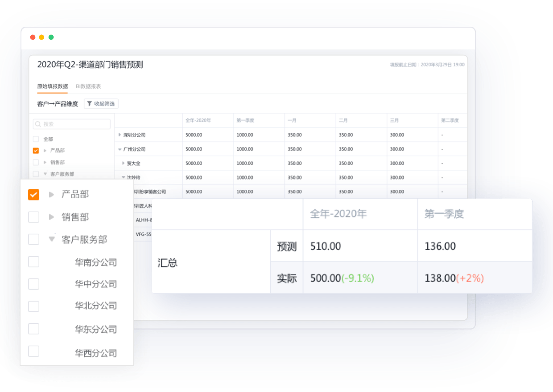553x392 pixels.
Task: Select the 原始填报数据 tab
Action: 52,86
